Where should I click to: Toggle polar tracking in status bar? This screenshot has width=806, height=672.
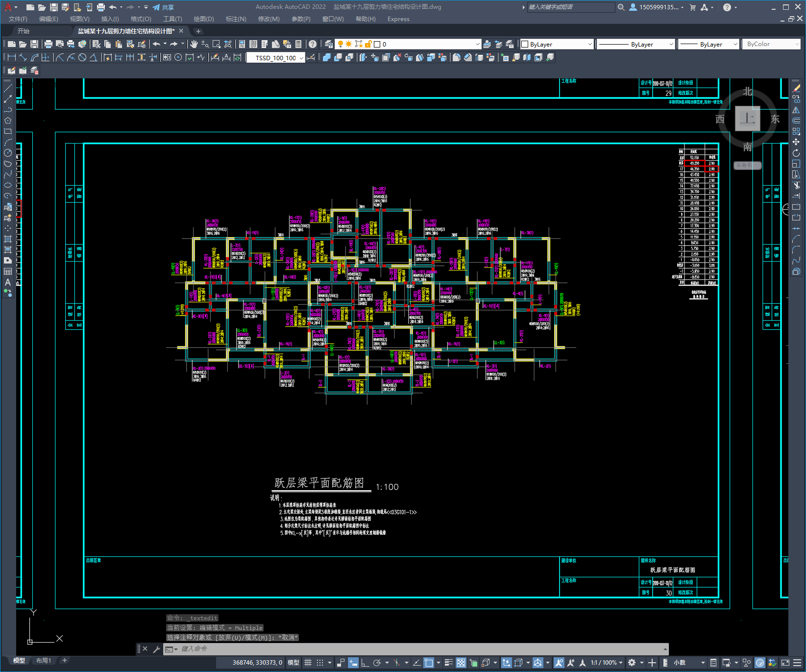(377, 663)
